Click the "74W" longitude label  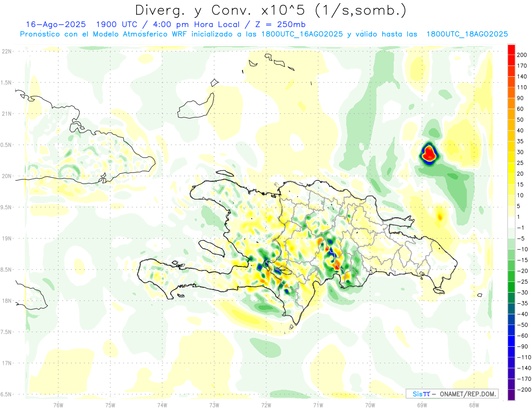point(162,405)
